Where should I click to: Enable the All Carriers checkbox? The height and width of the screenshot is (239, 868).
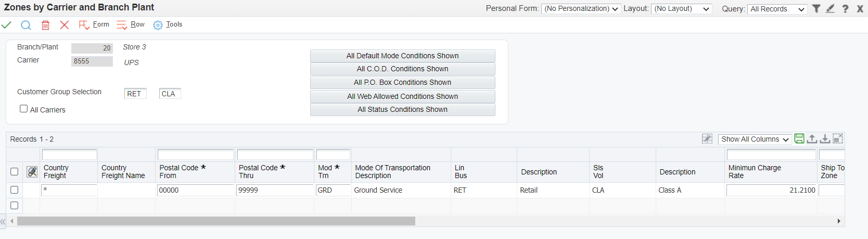[x=23, y=109]
